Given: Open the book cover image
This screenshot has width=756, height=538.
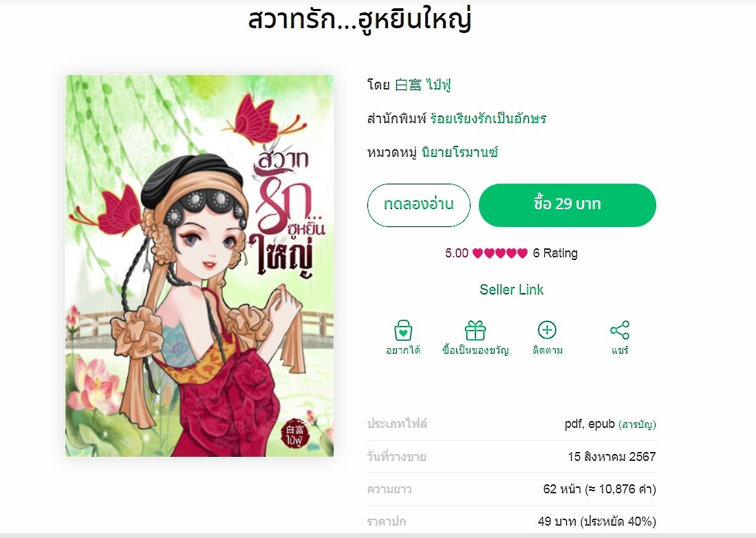Looking at the screenshot, I should point(199,266).
